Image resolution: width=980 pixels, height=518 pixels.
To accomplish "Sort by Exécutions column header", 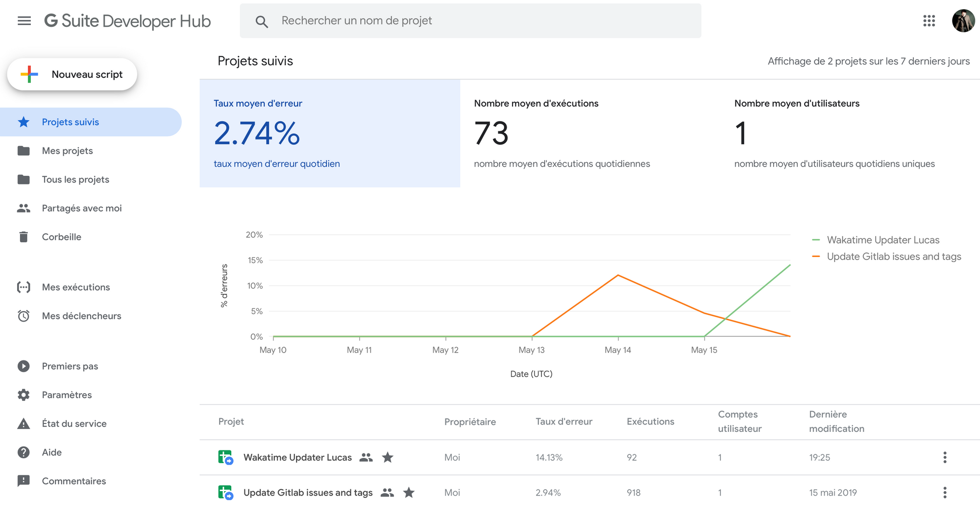I will click(x=650, y=422).
